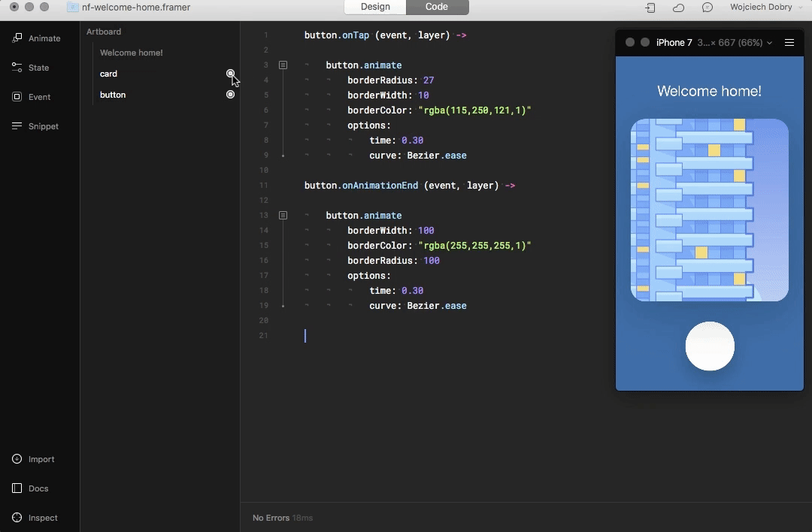Open the State tool
Viewport: 812px width, 532px height.
(x=17, y=68)
